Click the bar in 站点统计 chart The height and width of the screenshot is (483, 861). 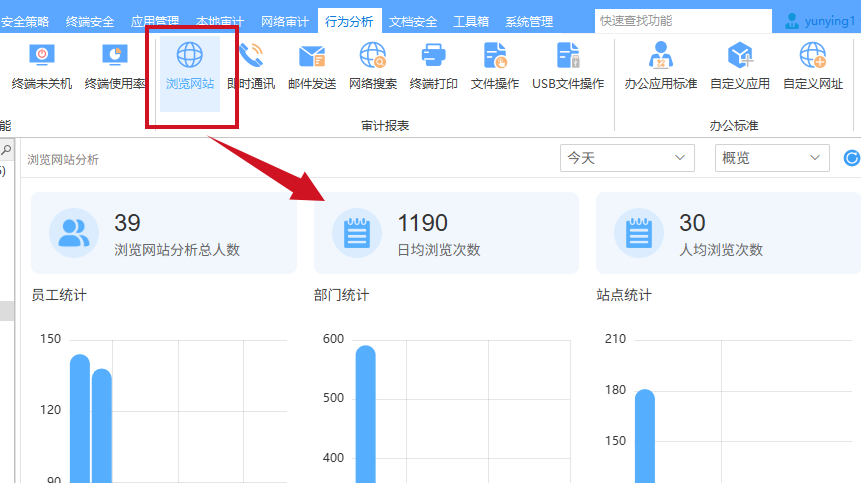pos(645,436)
